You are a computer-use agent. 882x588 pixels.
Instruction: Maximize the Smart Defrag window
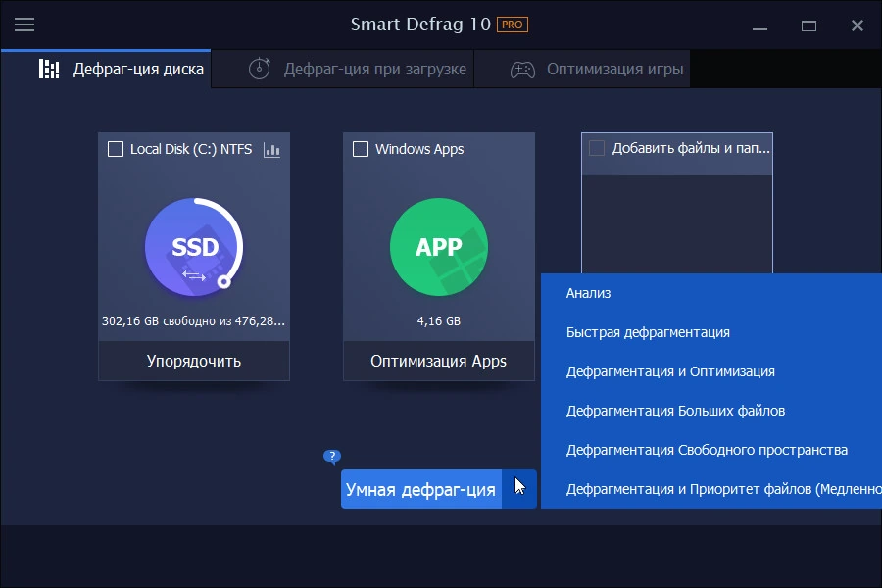[808, 25]
